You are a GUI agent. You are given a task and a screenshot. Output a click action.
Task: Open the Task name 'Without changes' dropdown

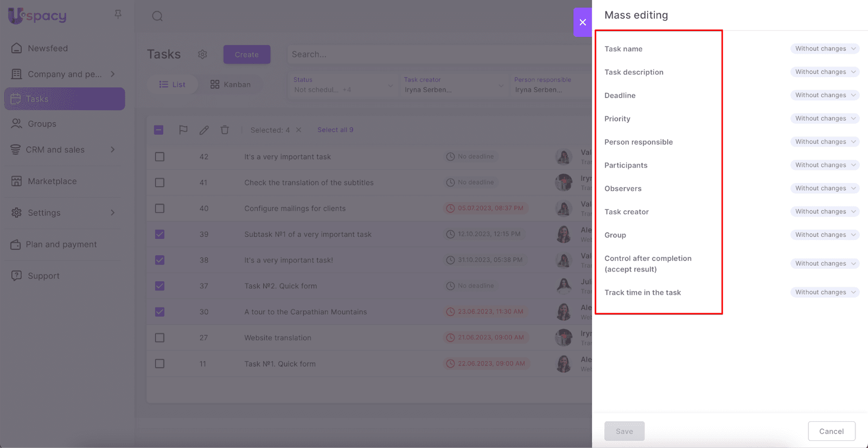pyautogui.click(x=825, y=49)
